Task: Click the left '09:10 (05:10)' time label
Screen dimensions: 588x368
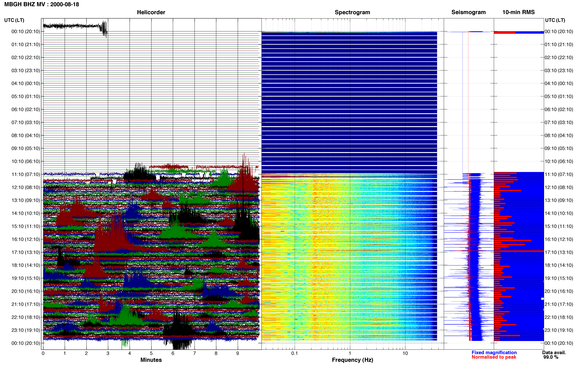Action: 26,148
